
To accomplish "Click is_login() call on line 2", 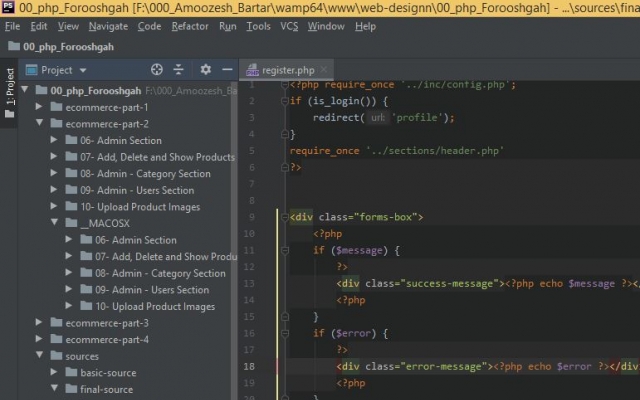I will click(344, 101).
